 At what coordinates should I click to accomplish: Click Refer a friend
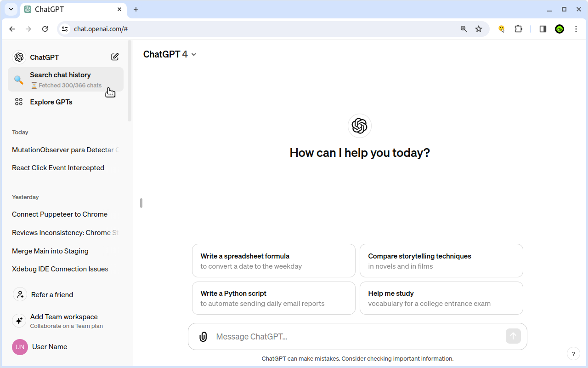click(66, 294)
